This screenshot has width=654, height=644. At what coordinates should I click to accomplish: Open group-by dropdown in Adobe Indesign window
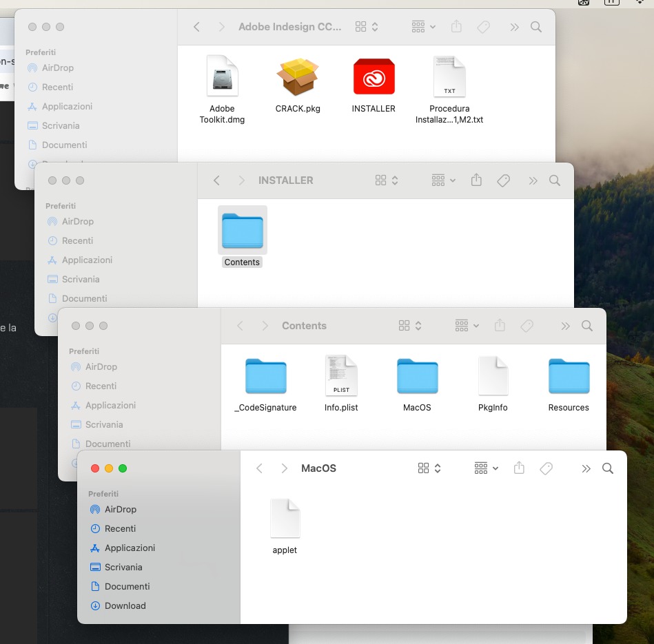click(424, 27)
